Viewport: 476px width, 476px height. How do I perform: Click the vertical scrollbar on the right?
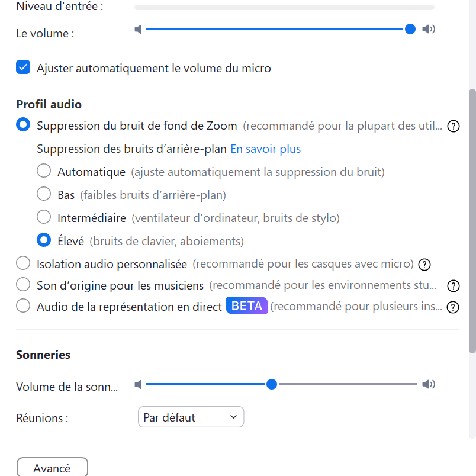472,219
